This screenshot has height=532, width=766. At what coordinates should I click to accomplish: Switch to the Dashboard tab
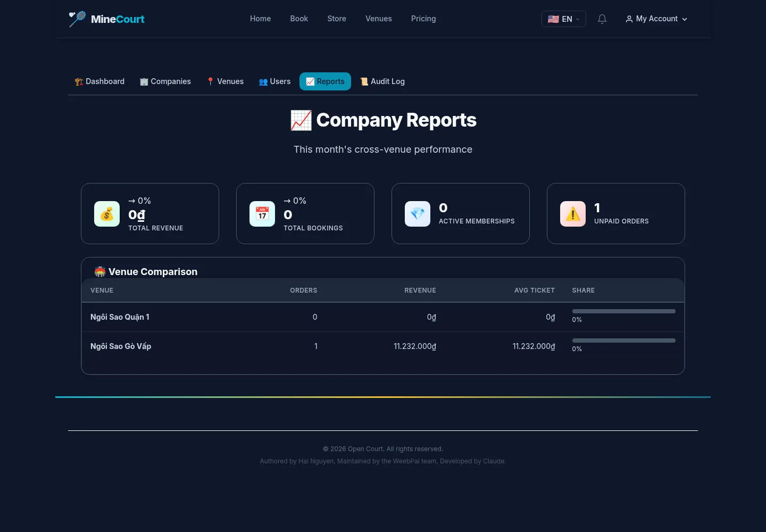99,81
